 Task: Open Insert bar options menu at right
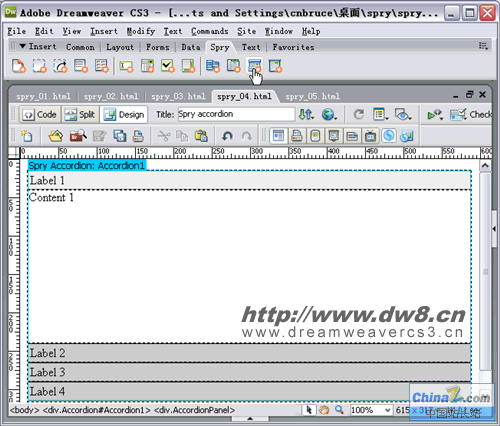[x=483, y=46]
